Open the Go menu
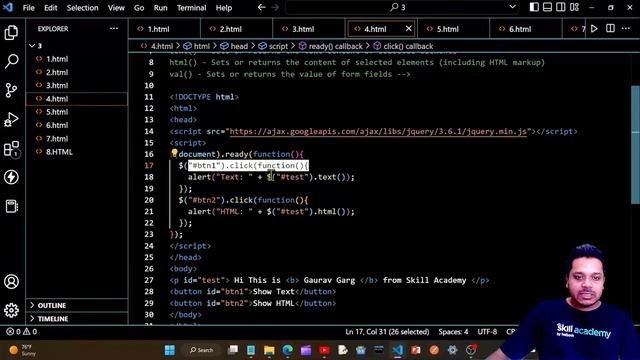This screenshot has height=360, width=640. (x=139, y=7)
